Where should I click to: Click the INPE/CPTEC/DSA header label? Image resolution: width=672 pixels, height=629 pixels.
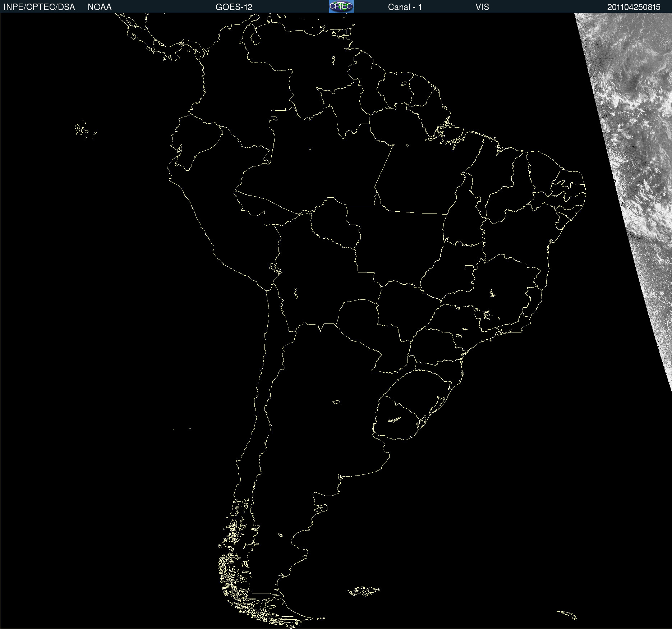point(39,7)
